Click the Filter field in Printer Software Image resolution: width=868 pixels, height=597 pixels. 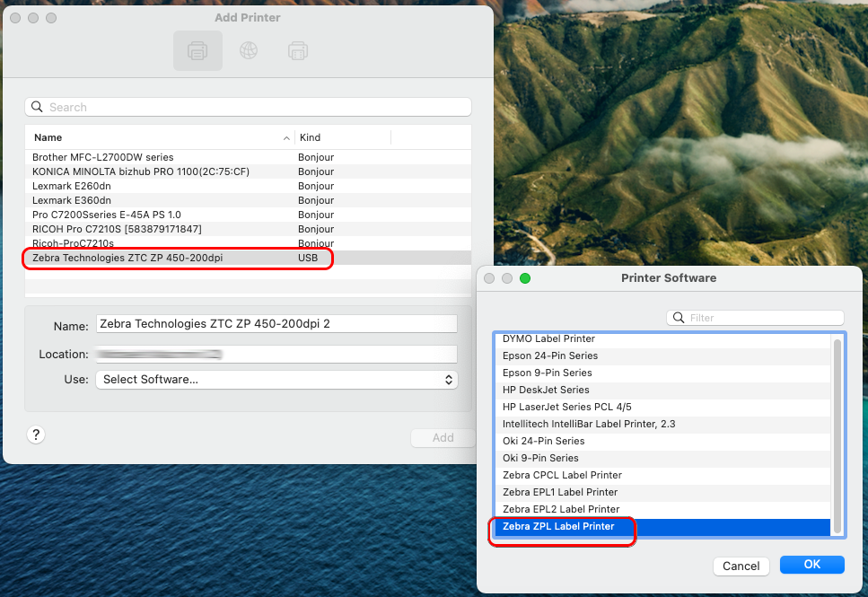point(755,317)
